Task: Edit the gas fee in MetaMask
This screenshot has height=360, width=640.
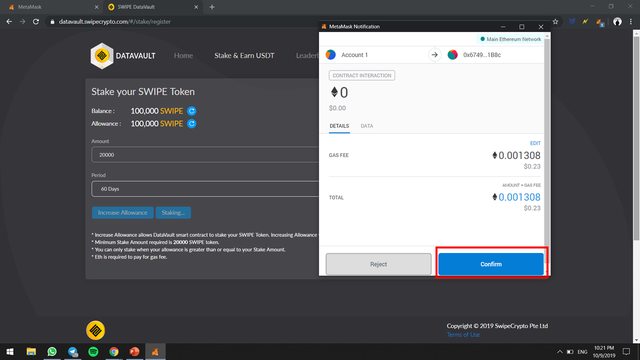Action: [535, 143]
